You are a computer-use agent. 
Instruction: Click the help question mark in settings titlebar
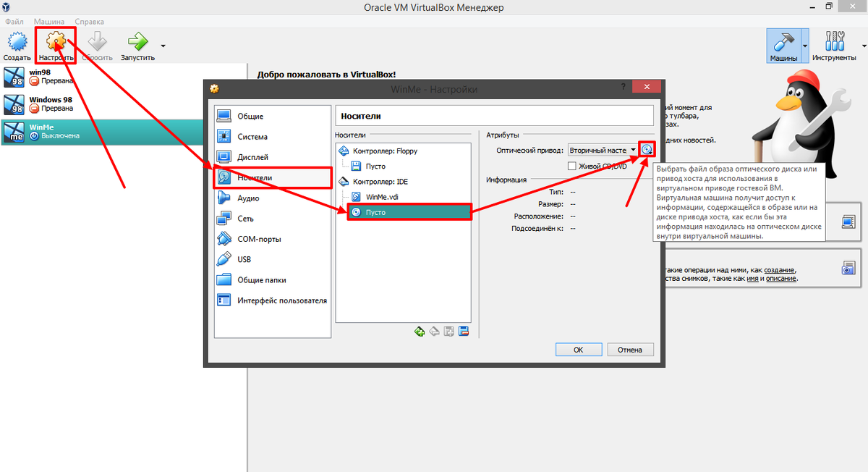pyautogui.click(x=623, y=87)
